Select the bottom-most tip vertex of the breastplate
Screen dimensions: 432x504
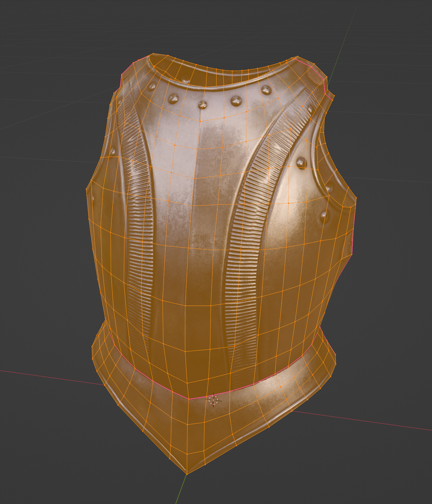[187, 474]
